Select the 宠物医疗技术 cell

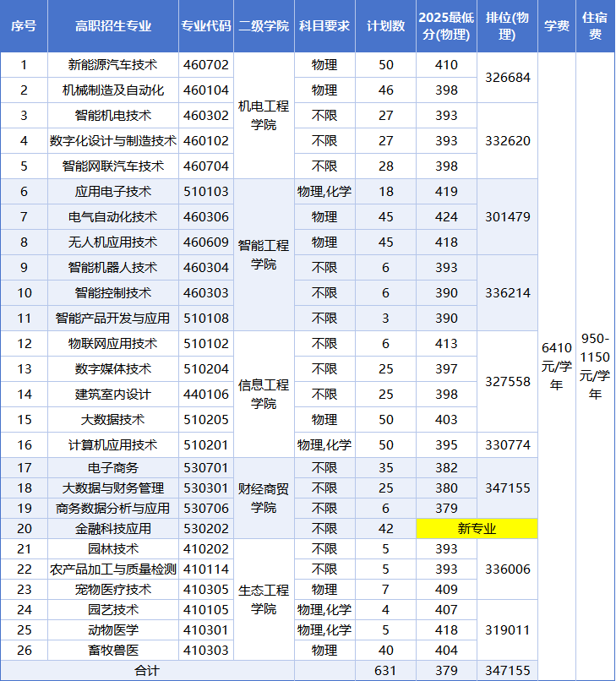[x=113, y=590]
